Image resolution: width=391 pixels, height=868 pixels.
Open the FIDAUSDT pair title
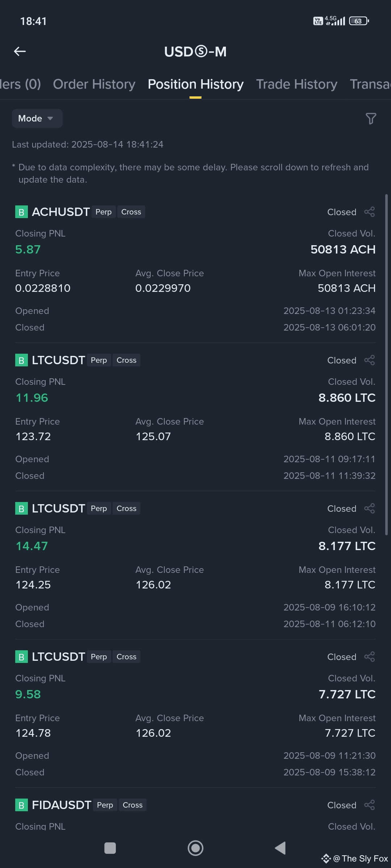pyautogui.click(x=62, y=805)
